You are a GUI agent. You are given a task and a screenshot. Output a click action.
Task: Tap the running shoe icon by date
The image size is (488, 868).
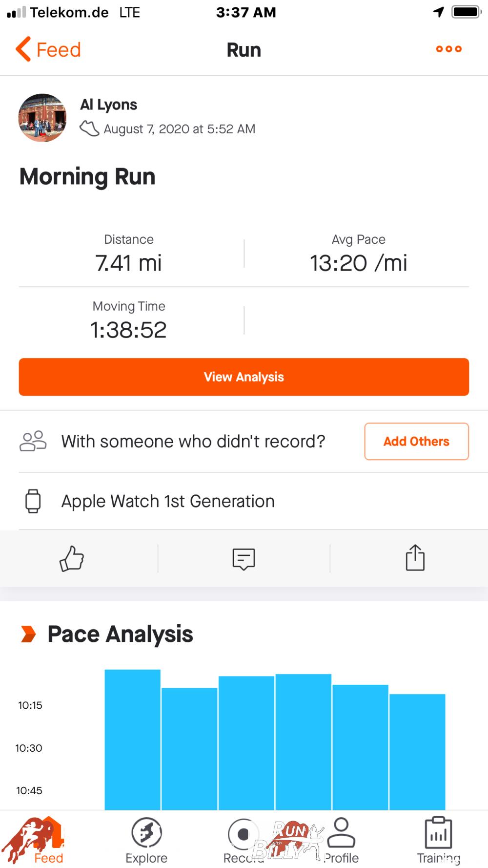click(89, 129)
